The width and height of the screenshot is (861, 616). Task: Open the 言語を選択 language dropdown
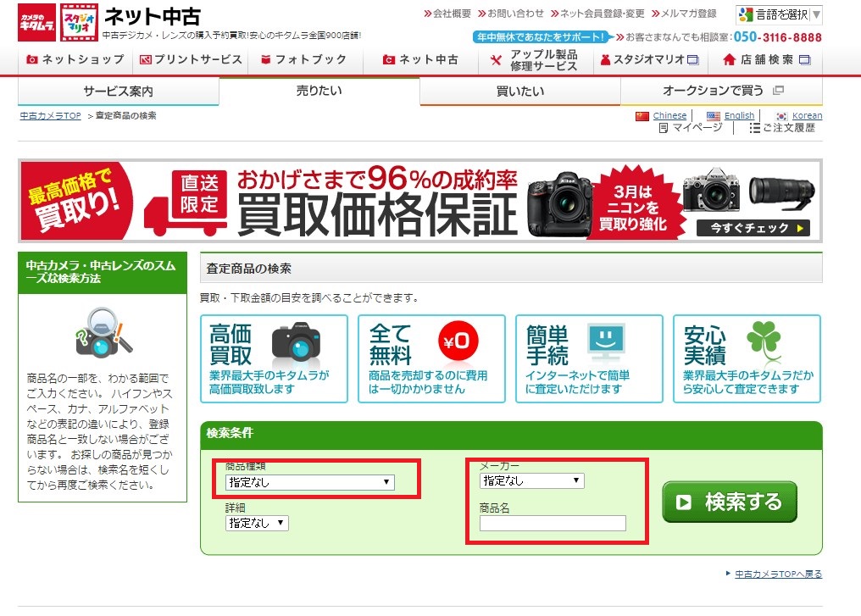point(779,14)
